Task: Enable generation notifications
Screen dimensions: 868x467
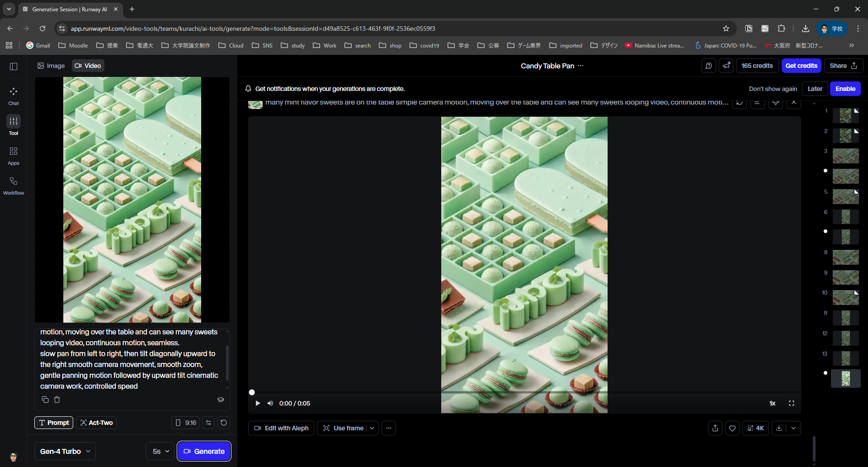Action: 845,89
